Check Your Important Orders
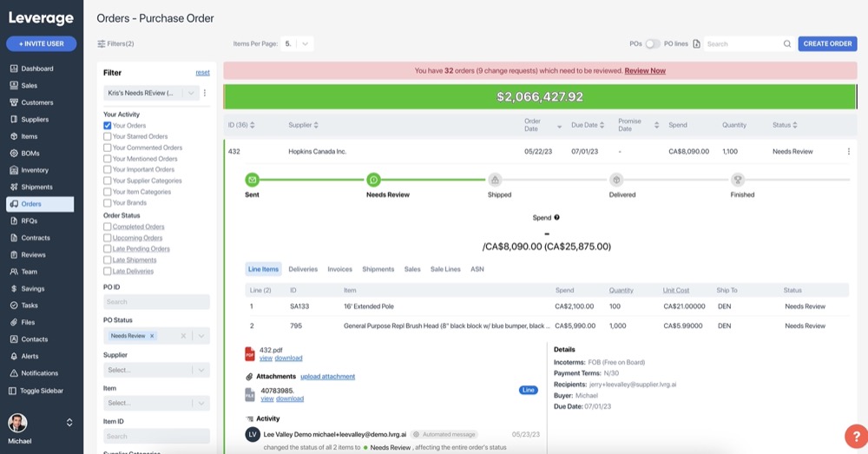 pyautogui.click(x=108, y=169)
